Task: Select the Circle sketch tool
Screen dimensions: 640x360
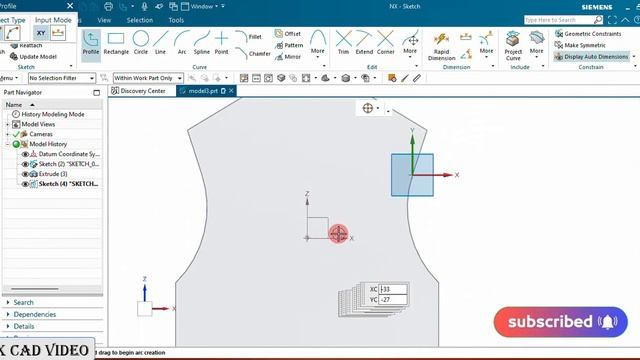Action: tap(141, 43)
